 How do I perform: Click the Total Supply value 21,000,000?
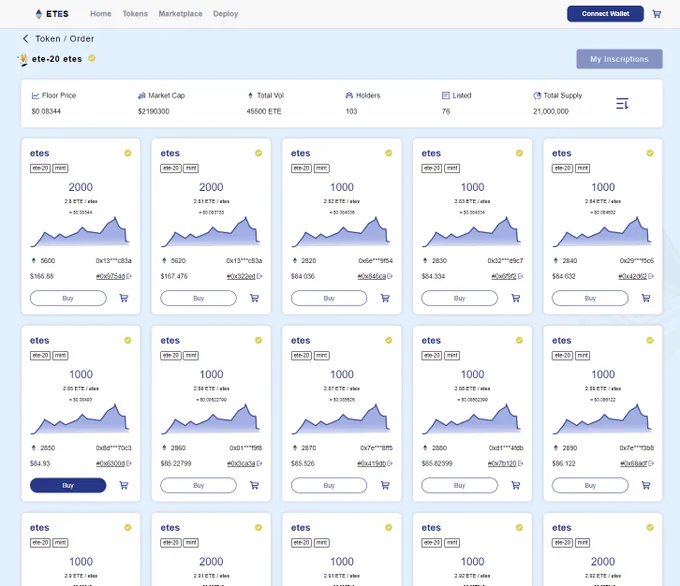tap(551, 111)
